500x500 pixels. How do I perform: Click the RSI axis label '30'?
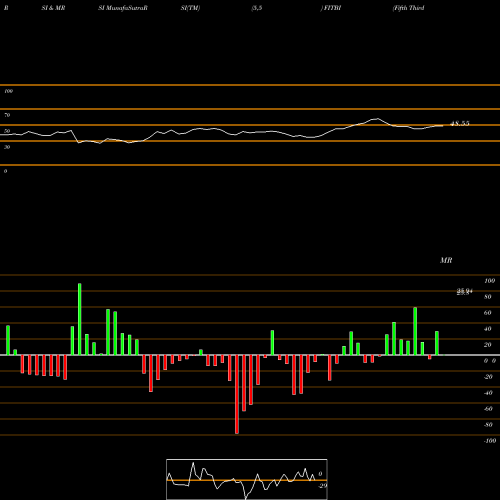pos(7,147)
